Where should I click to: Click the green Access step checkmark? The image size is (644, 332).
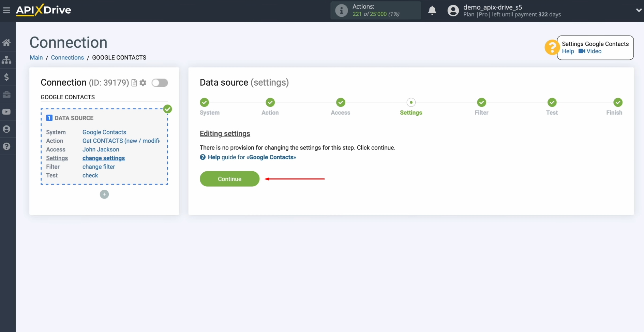click(x=341, y=102)
